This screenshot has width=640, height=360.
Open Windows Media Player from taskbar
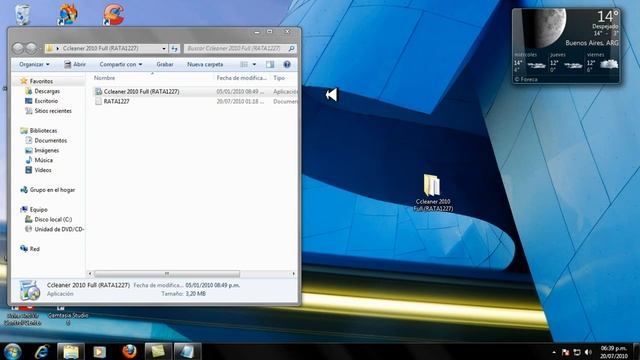click(100, 351)
